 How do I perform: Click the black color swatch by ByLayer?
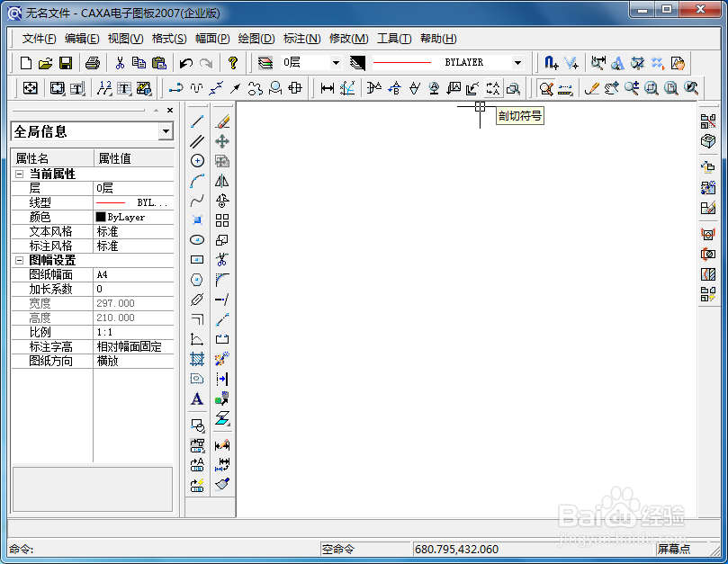(x=100, y=217)
